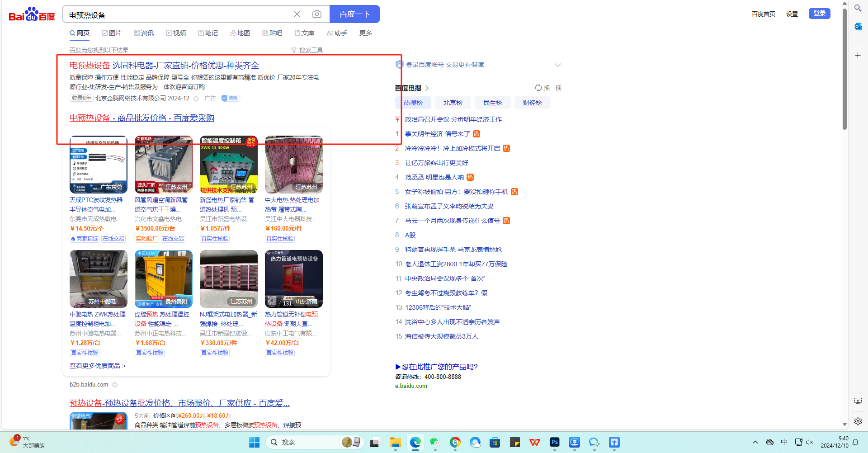This screenshot has width=868, height=453.
Task: Switch to the 贴吧 search tab
Action: point(272,33)
